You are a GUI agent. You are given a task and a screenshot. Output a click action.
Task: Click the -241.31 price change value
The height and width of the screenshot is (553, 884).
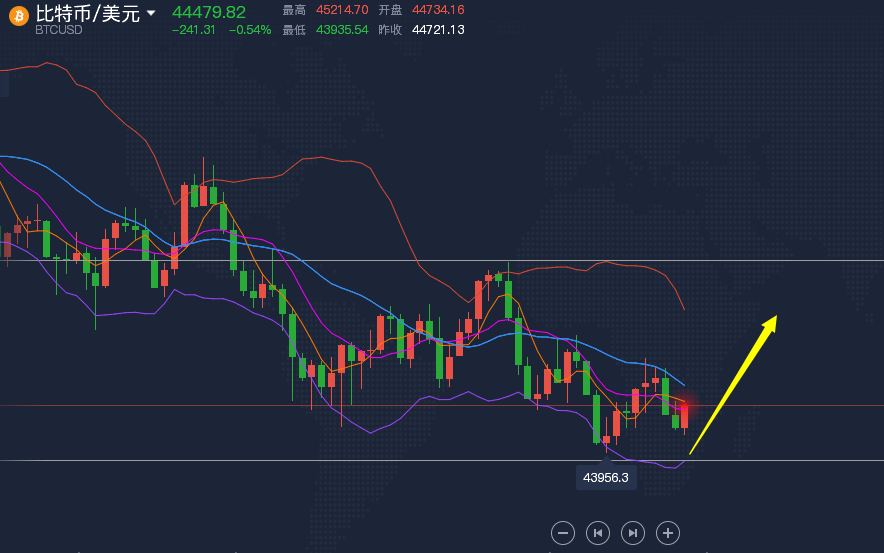pyautogui.click(x=193, y=30)
